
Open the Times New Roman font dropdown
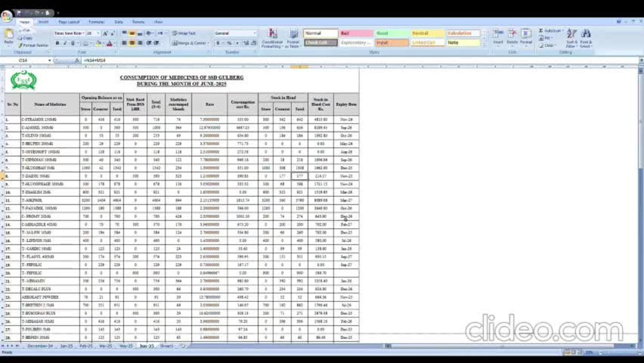83,34
